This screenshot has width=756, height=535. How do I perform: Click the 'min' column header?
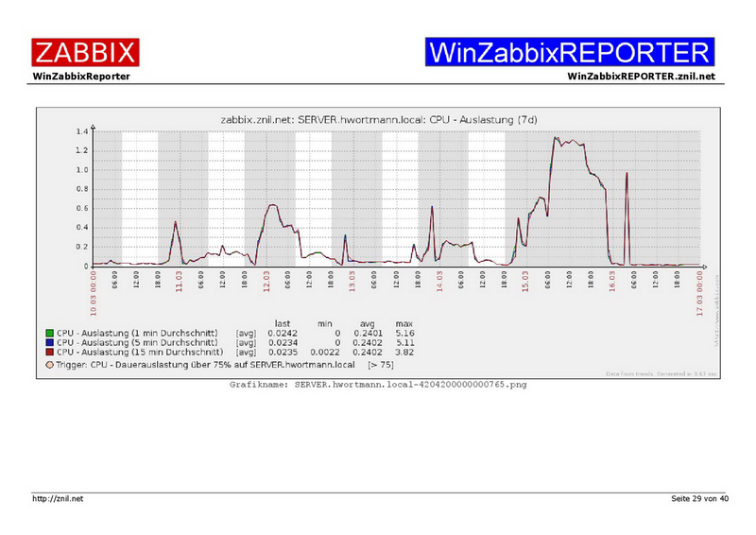tap(325, 323)
